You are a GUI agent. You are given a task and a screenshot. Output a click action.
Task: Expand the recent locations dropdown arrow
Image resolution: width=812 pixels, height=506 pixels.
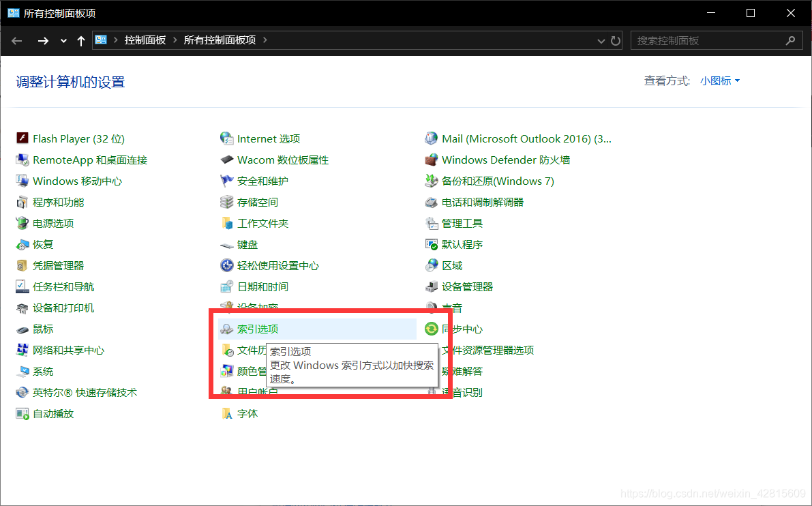pos(63,40)
